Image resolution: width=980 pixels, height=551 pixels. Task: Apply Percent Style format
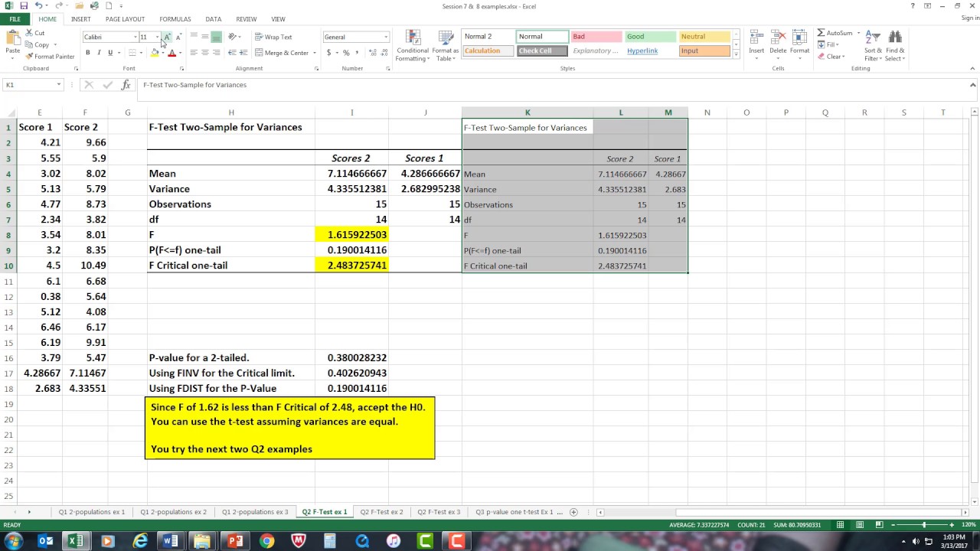[346, 53]
